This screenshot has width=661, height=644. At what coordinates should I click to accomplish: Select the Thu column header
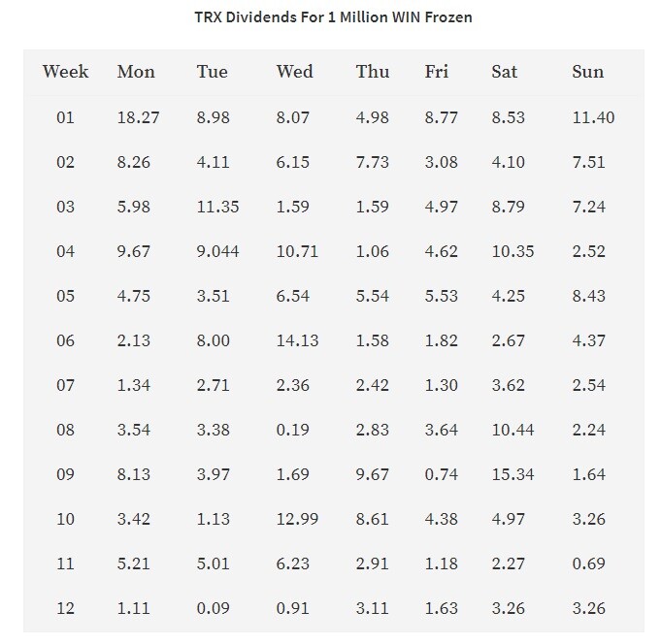pyautogui.click(x=373, y=71)
